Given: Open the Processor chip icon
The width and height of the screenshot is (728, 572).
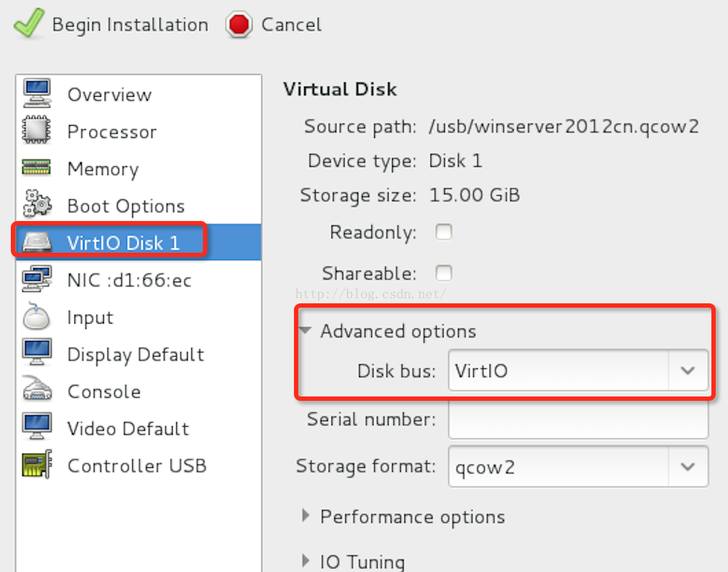Looking at the screenshot, I should click(36, 130).
